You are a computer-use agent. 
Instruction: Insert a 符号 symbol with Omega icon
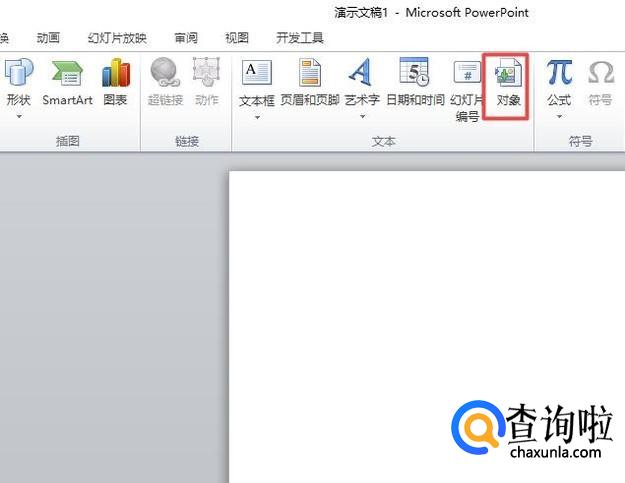click(600, 82)
